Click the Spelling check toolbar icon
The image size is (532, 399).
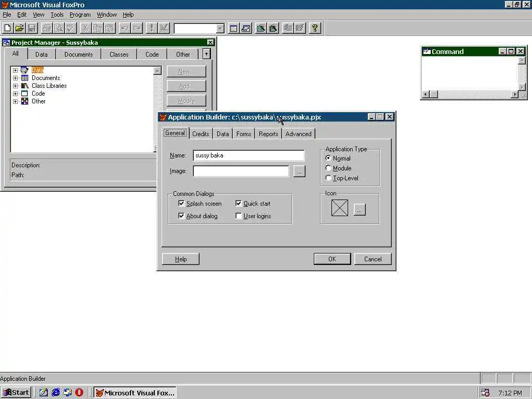pyautogui.click(x=71, y=28)
